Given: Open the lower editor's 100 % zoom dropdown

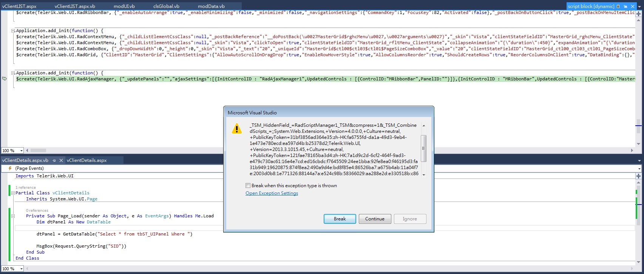Looking at the screenshot, I should tap(21, 269).
